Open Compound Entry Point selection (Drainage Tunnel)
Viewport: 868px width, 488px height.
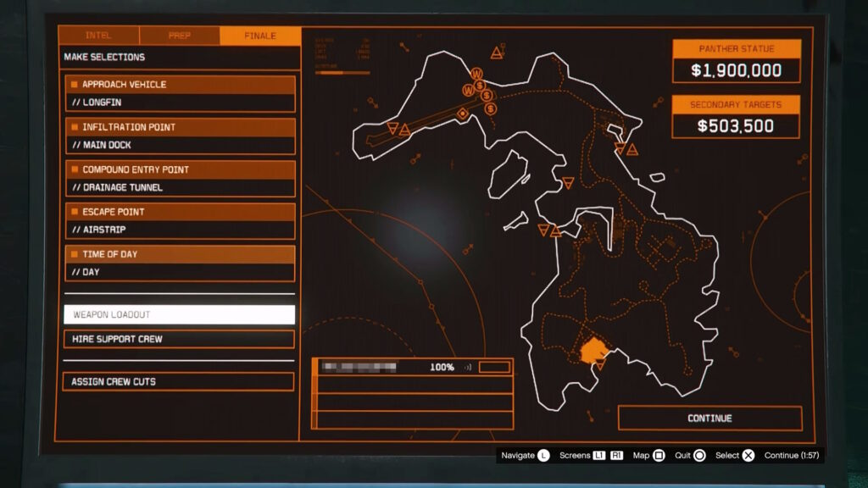coord(180,178)
